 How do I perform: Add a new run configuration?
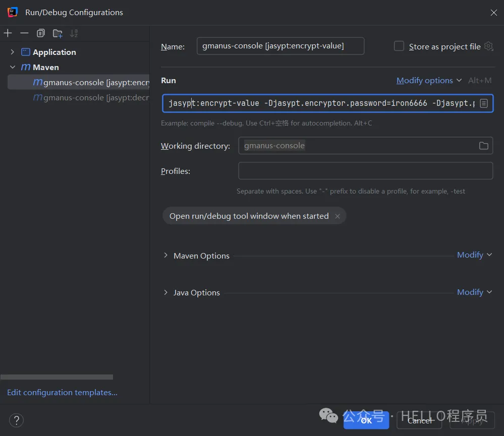click(8, 33)
